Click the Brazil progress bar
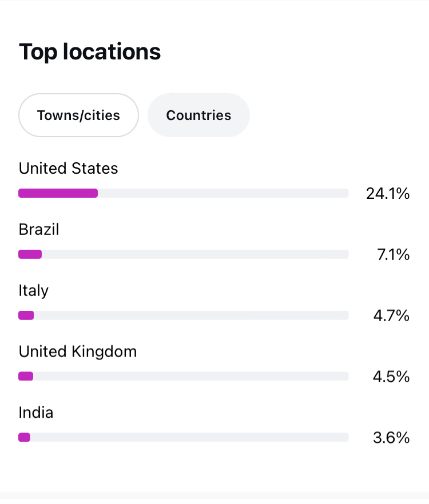 click(x=184, y=254)
